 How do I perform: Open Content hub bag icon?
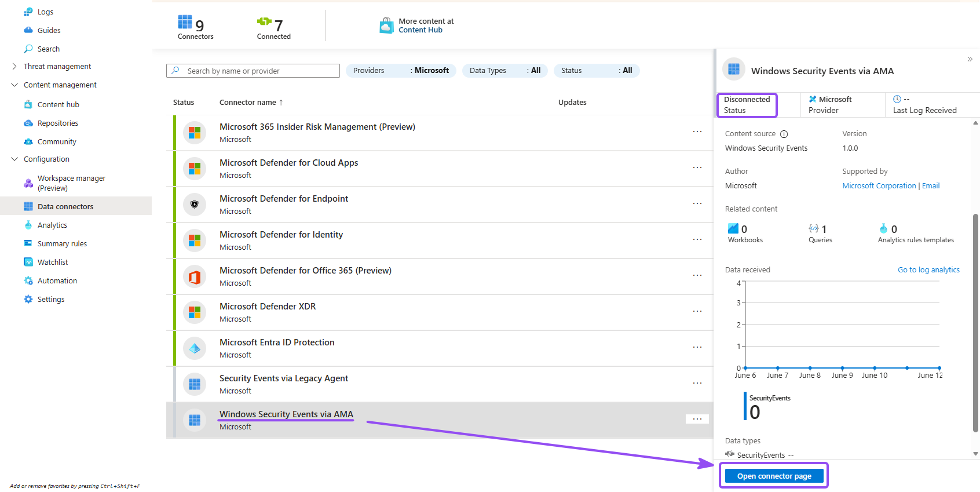(28, 104)
